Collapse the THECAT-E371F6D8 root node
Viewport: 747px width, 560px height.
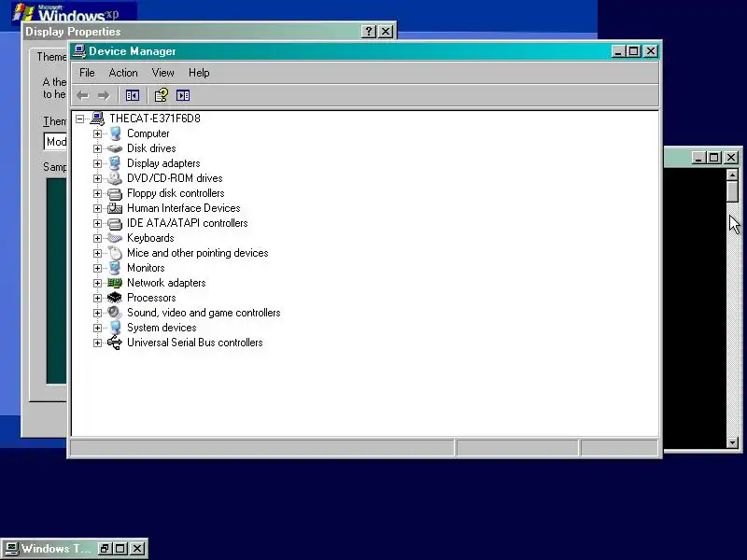(x=80, y=119)
